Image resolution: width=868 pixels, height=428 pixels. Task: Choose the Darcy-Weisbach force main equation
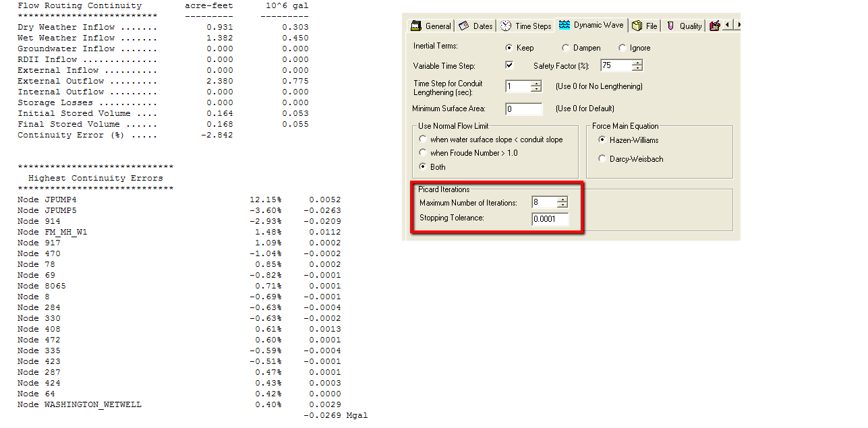click(602, 159)
